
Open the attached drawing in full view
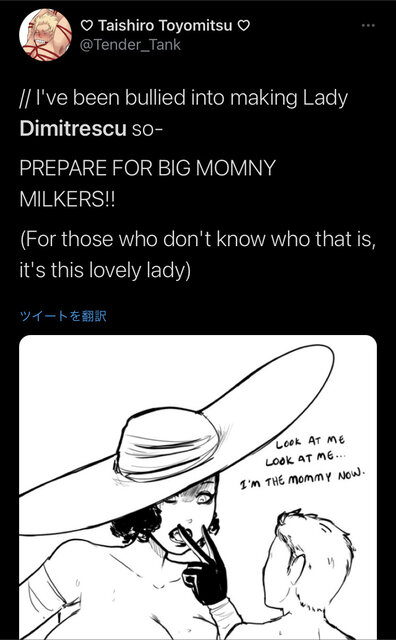pos(198,487)
